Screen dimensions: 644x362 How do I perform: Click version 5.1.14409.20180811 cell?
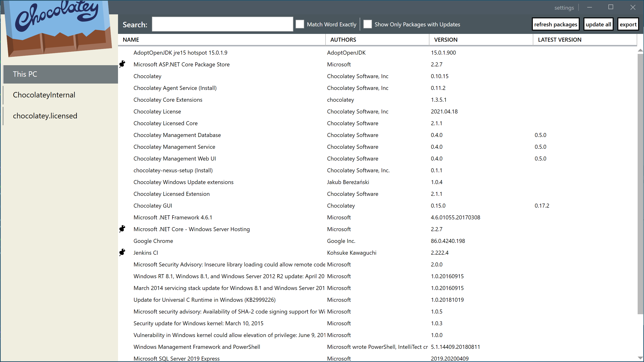[455, 347]
